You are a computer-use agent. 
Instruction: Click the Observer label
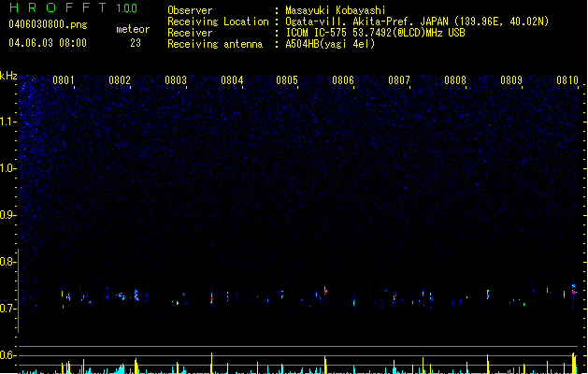(x=190, y=10)
